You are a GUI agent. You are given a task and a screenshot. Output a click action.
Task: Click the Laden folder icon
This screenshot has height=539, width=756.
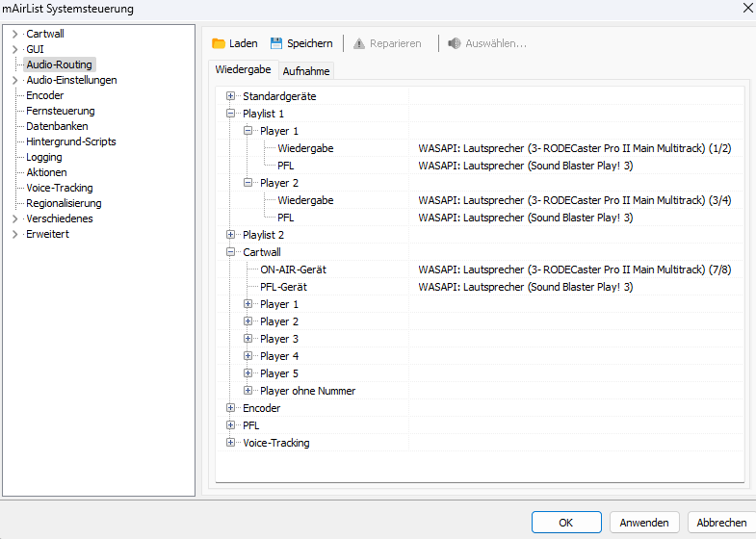tap(219, 43)
